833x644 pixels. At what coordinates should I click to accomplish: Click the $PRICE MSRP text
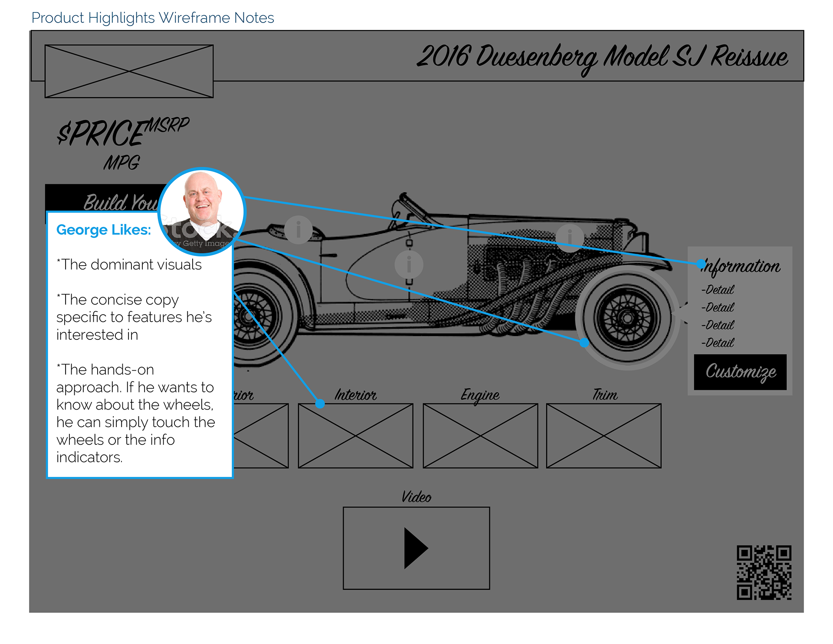123,131
